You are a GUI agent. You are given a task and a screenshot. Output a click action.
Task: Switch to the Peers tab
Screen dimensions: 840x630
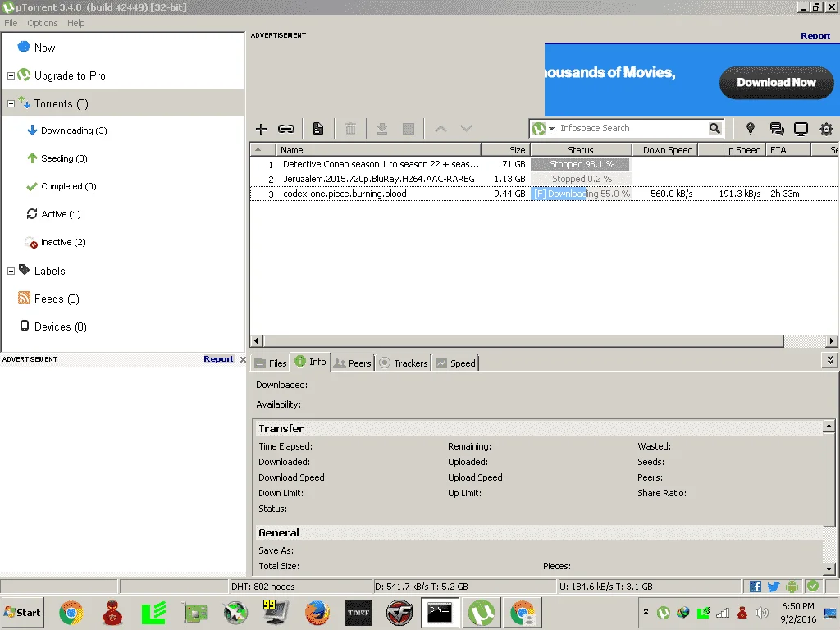(x=353, y=363)
